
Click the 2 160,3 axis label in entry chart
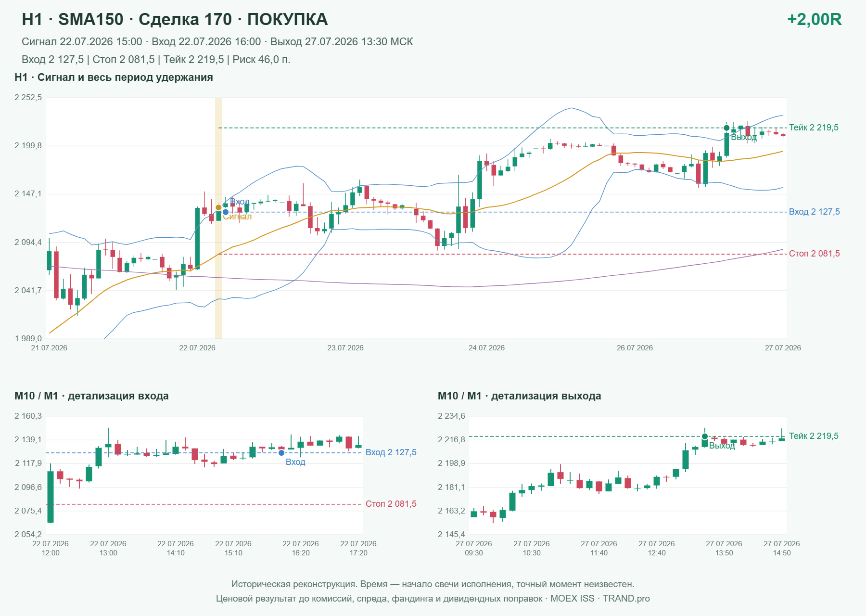pos(28,416)
